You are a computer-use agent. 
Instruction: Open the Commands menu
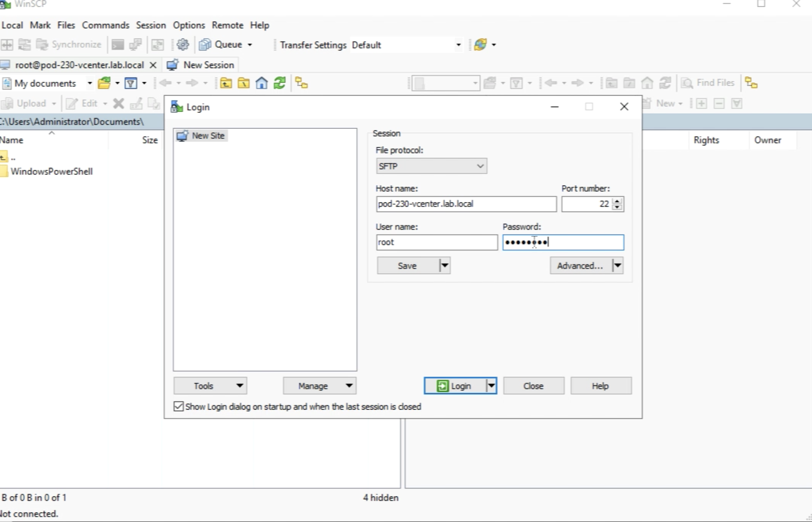pyautogui.click(x=105, y=25)
